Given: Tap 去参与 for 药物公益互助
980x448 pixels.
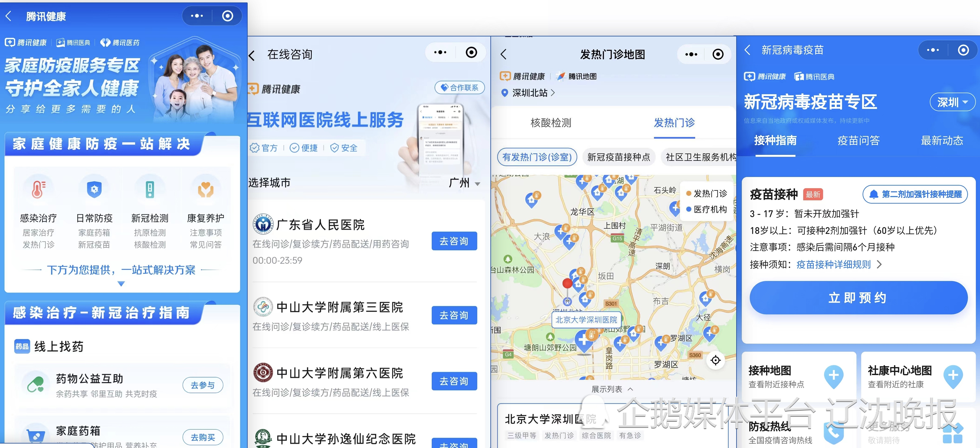Looking at the screenshot, I should coord(202,385).
